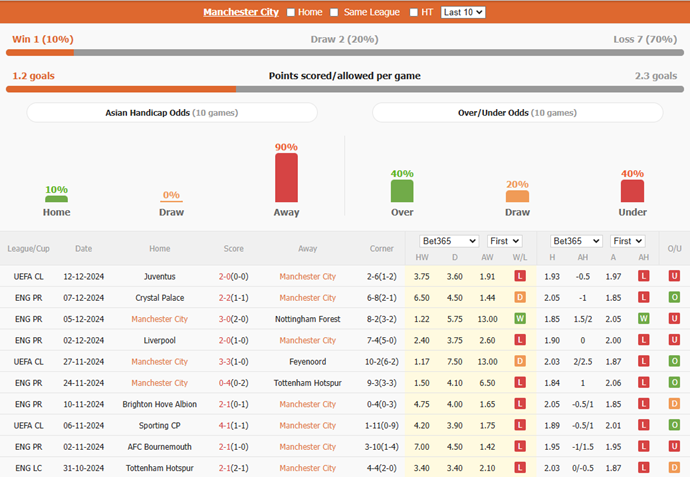Click the date 12-12-2024
The width and height of the screenshot is (690, 477).
click(84, 277)
